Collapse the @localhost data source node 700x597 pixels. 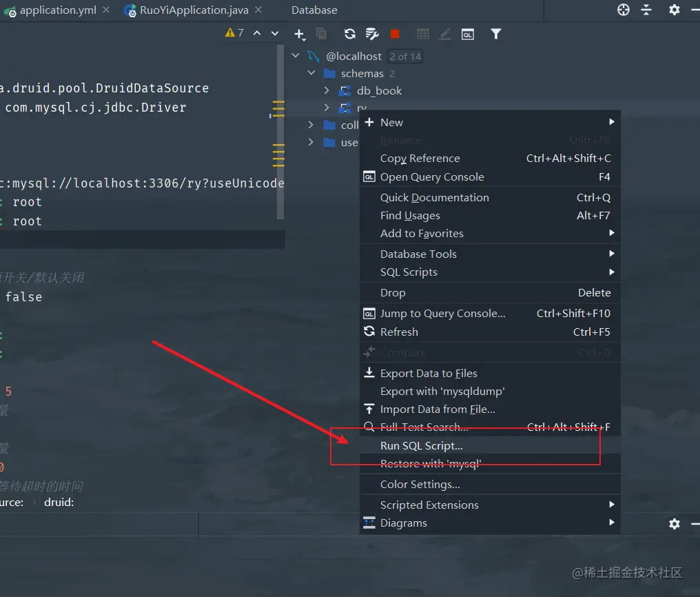pos(296,56)
